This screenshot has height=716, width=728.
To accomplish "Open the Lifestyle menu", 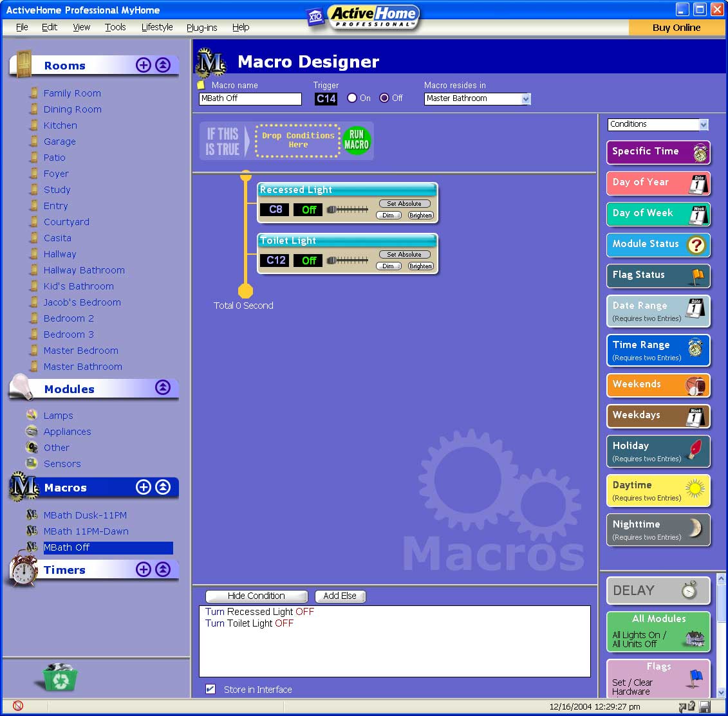I will [x=157, y=27].
